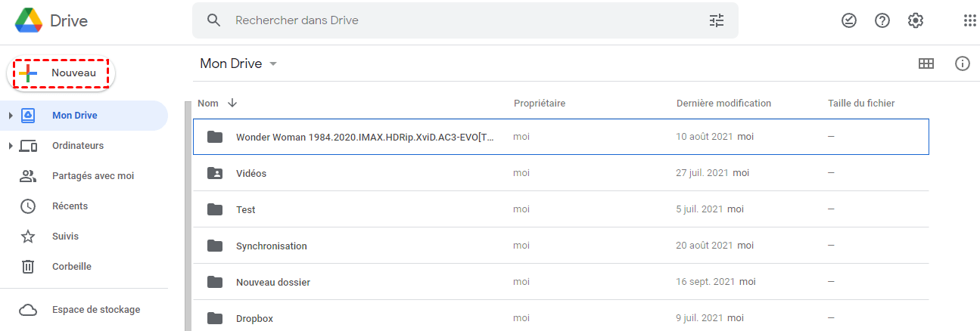Open Partagés avec moi section
This screenshot has height=331, width=980.
(92, 176)
